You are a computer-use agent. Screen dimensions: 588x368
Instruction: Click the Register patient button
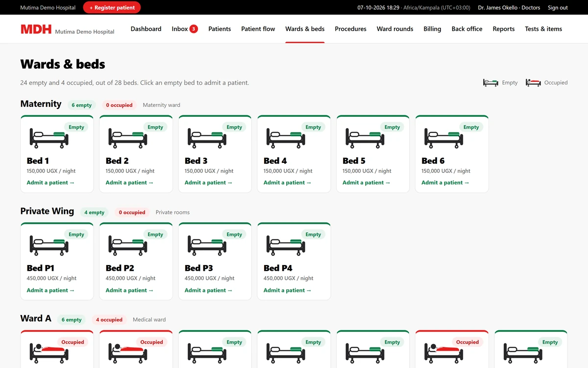[112, 7]
